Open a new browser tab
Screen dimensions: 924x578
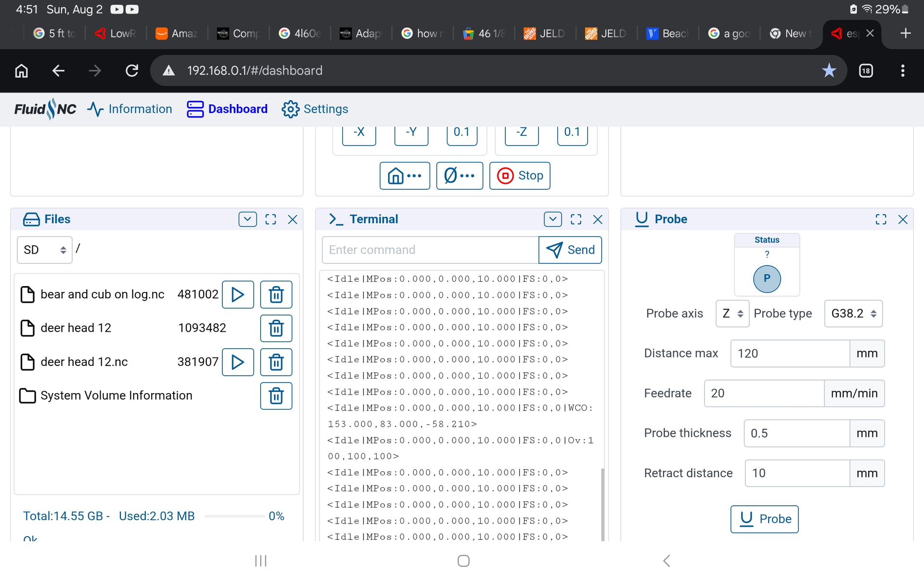(905, 33)
